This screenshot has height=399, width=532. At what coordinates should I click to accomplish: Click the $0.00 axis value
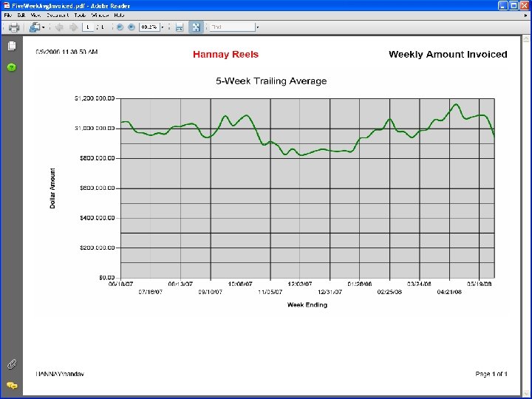(x=107, y=278)
